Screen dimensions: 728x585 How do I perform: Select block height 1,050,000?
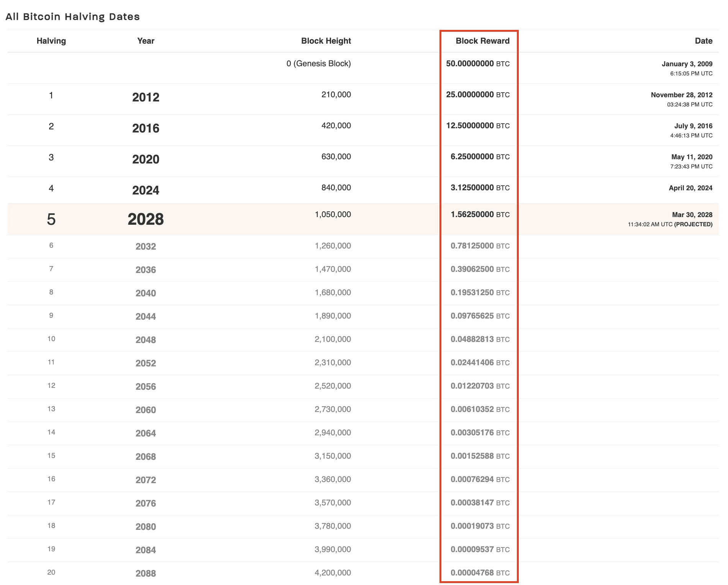(x=333, y=214)
